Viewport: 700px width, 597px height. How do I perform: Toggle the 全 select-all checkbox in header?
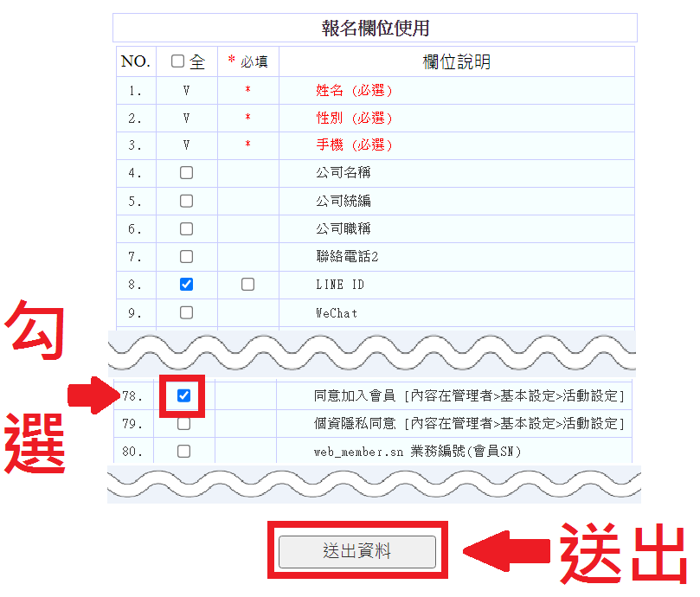click(178, 61)
